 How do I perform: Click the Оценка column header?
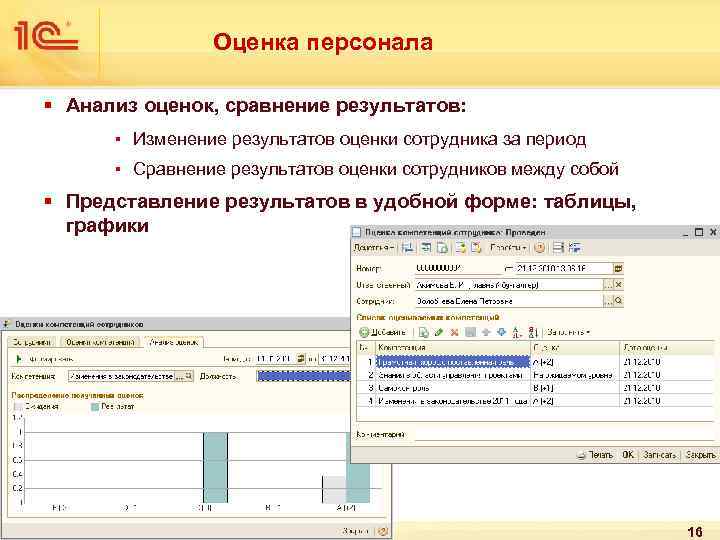coord(575,348)
